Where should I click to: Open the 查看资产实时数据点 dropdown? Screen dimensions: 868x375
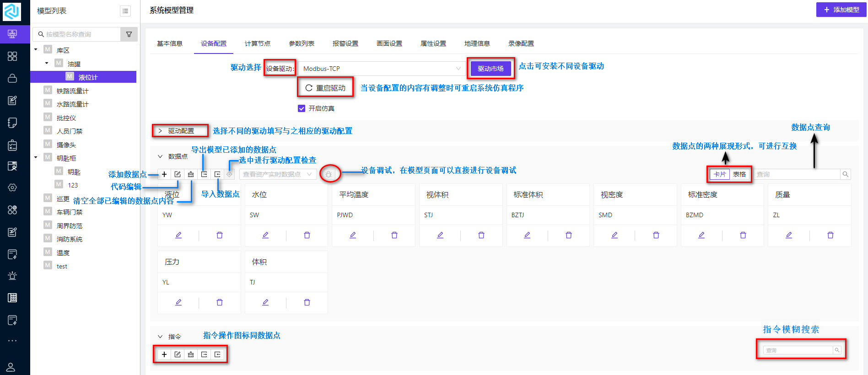point(278,174)
